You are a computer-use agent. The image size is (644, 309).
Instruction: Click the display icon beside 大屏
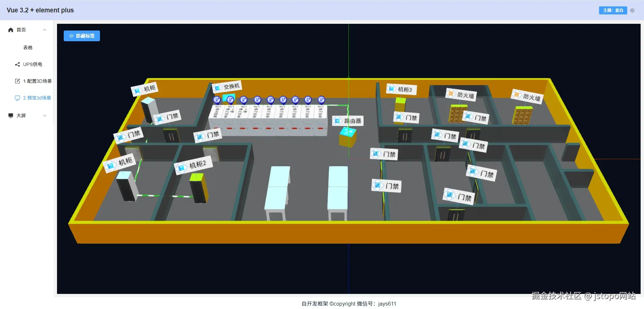[x=10, y=115]
